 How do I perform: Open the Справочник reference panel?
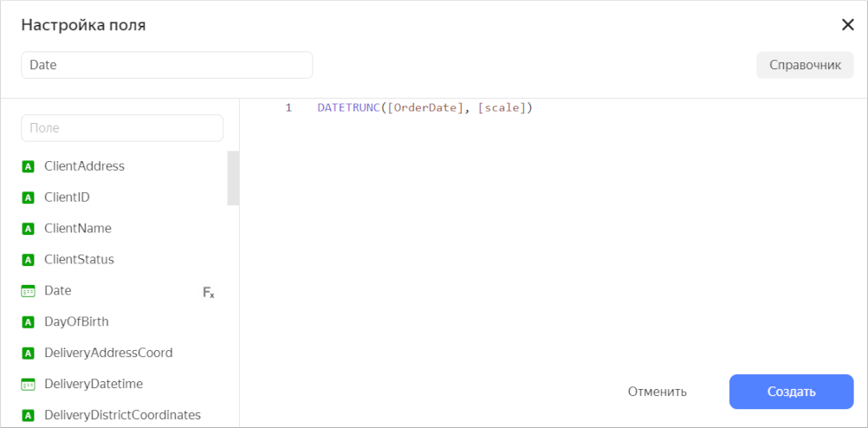(805, 65)
